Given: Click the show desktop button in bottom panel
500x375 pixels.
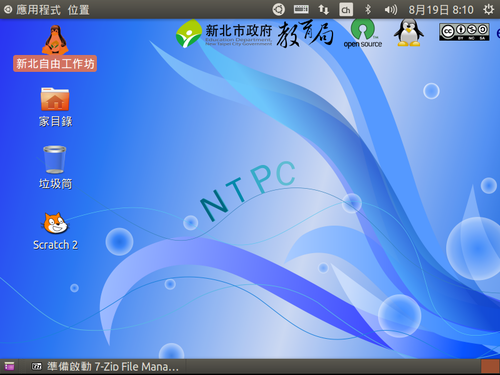Looking at the screenshot, I should pyautogui.click(x=9, y=366).
